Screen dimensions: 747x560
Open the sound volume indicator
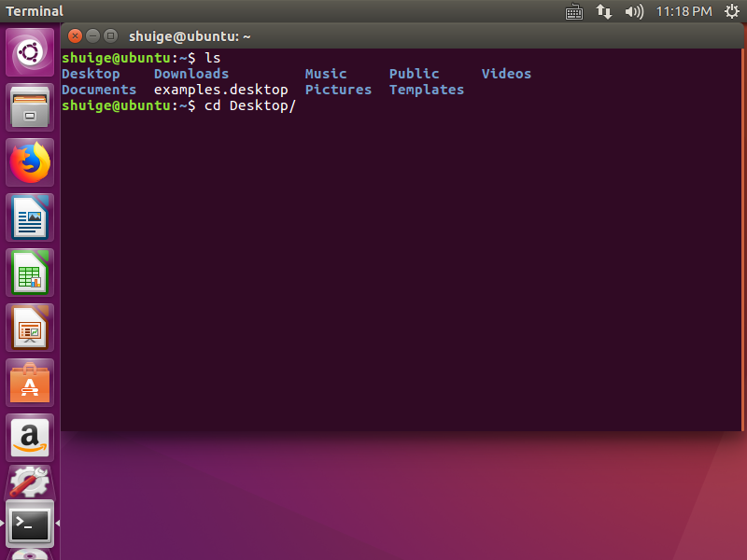pyautogui.click(x=634, y=11)
